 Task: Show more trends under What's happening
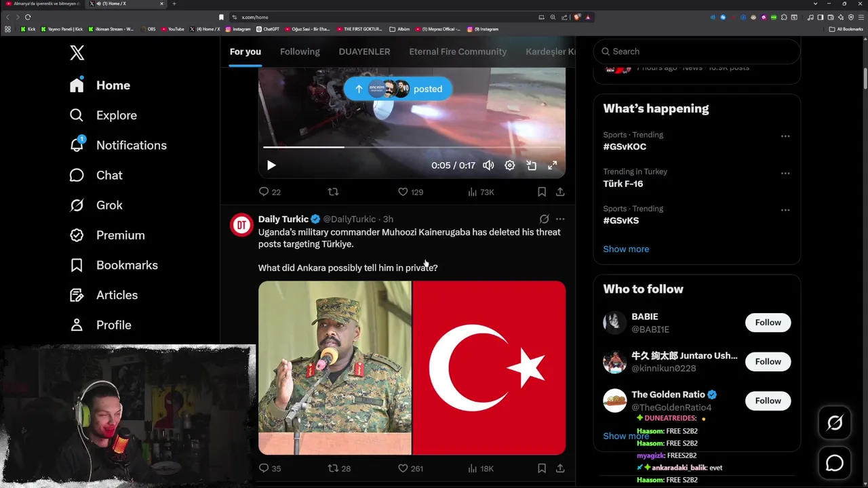click(626, 249)
